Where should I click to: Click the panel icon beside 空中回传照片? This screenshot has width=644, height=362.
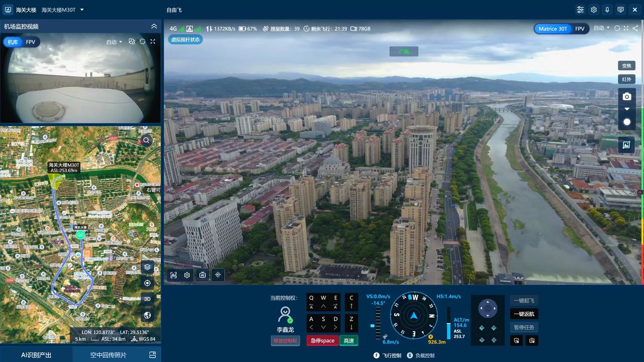152,355
